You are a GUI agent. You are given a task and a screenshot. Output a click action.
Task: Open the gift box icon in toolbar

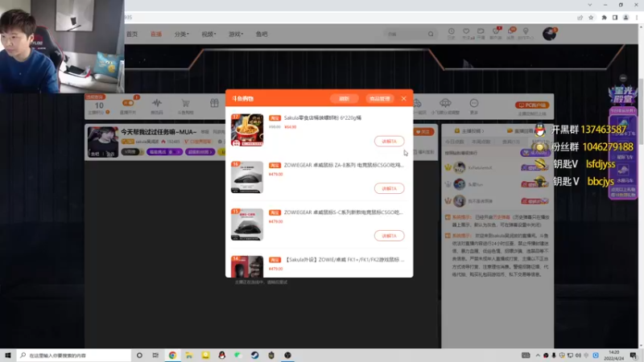(x=214, y=103)
